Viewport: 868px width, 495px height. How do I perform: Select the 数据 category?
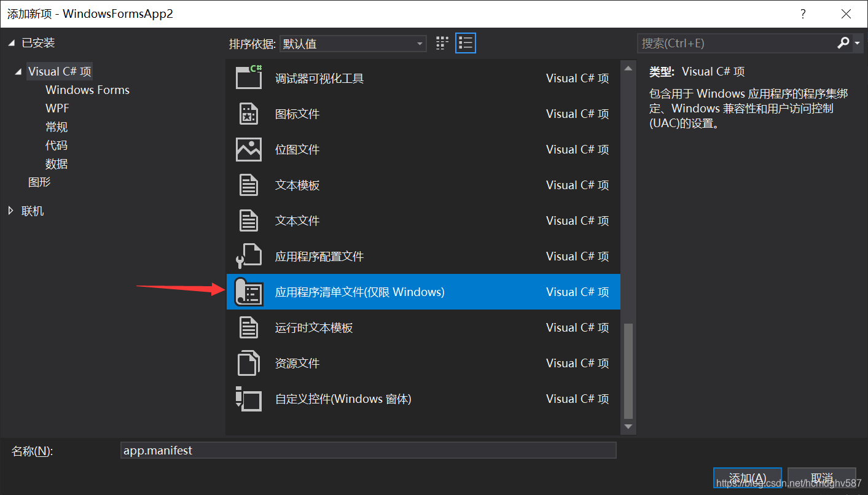tap(57, 164)
